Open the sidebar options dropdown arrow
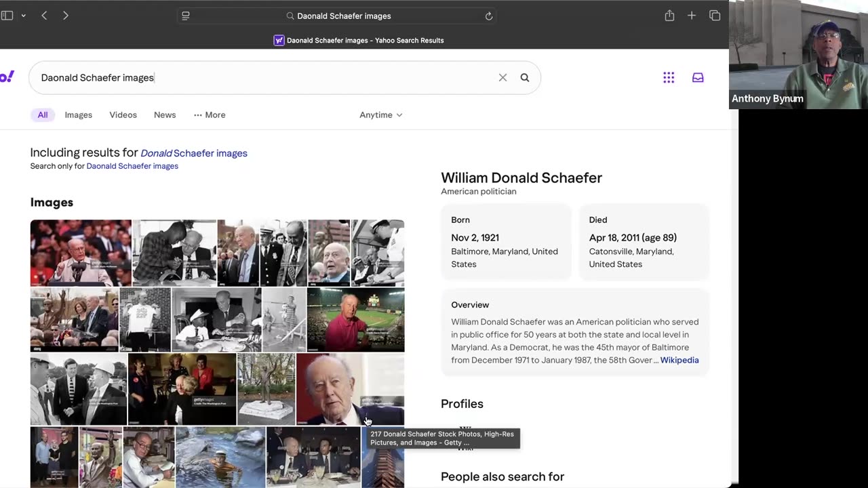This screenshot has height=488, width=868. click(24, 16)
